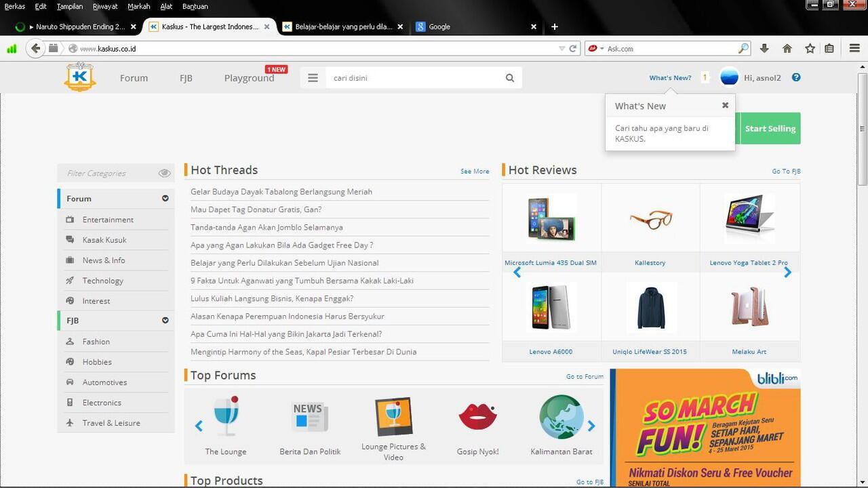This screenshot has height=488, width=868.
Task: Go to the browser home page icon
Action: pyautogui.click(x=787, y=48)
